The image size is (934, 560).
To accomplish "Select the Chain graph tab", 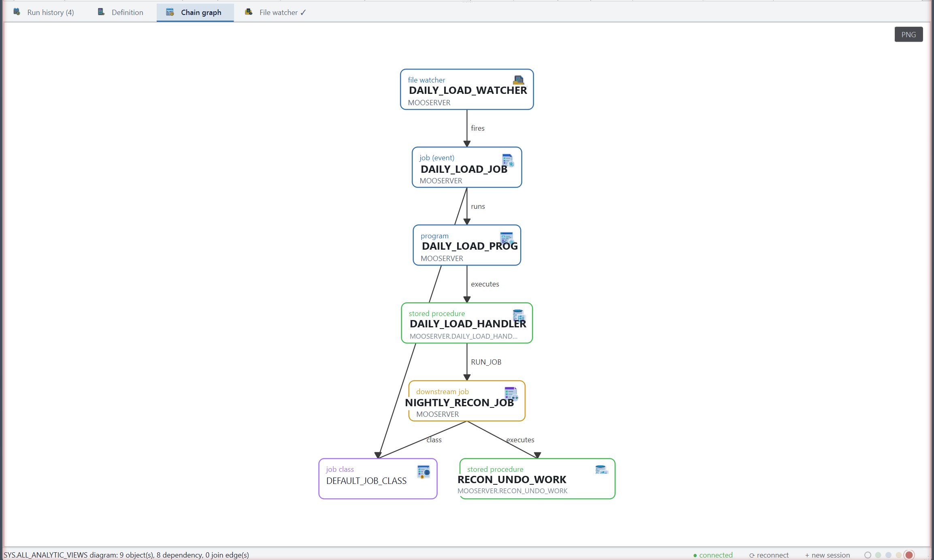I will coord(195,12).
